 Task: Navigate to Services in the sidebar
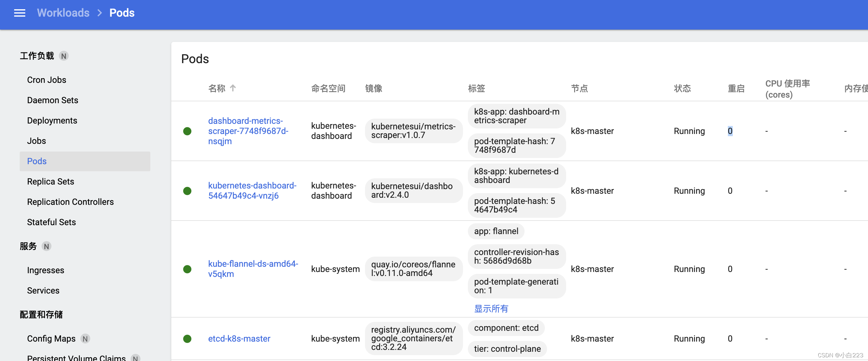[43, 290]
